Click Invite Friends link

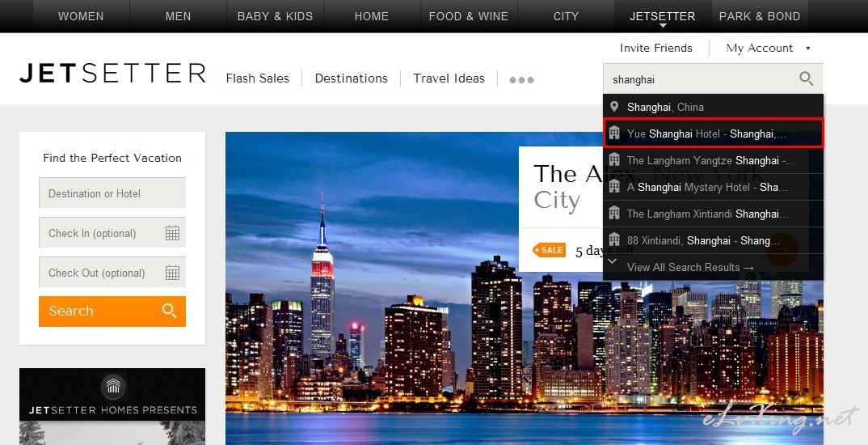pos(656,49)
